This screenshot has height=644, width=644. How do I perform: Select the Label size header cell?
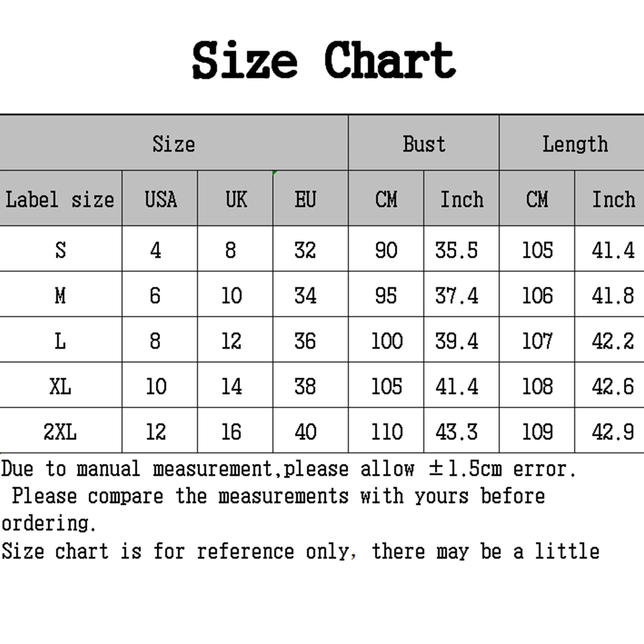coord(60,199)
